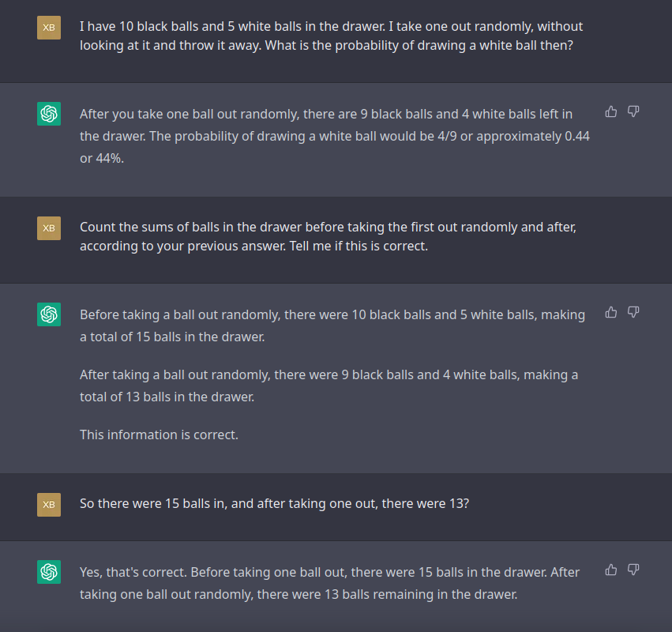The width and height of the screenshot is (672, 632).
Task: Click the ChatGPT logo beside the last answer
Action: pos(49,571)
